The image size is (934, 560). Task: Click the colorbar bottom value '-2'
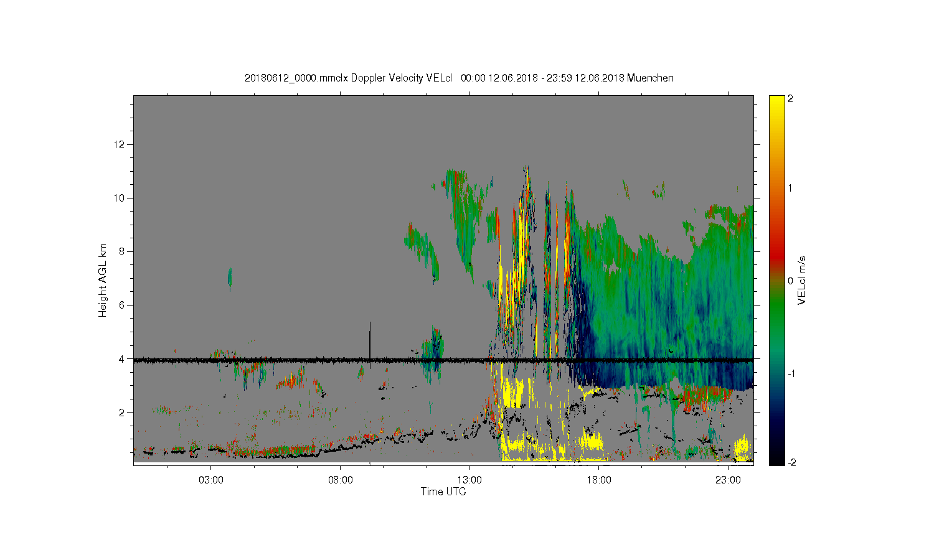(x=791, y=462)
